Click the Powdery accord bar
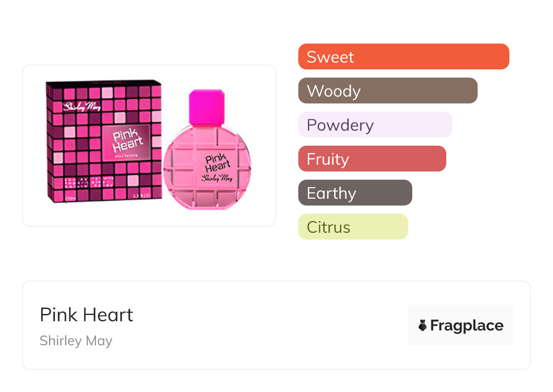 375,125
